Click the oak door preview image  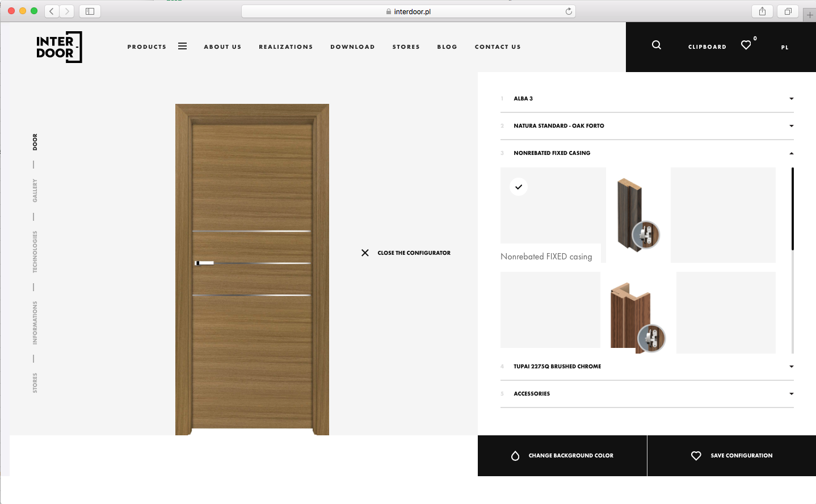(252, 270)
